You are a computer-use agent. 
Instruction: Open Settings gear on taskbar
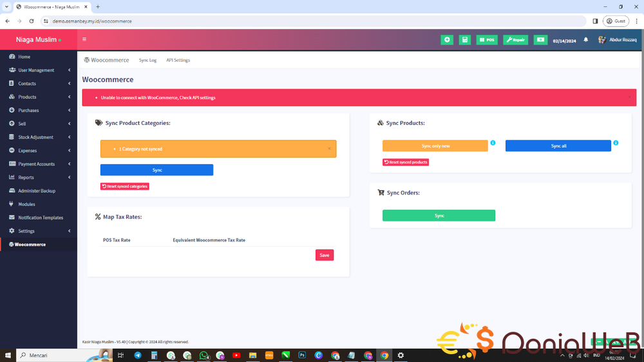point(401,356)
